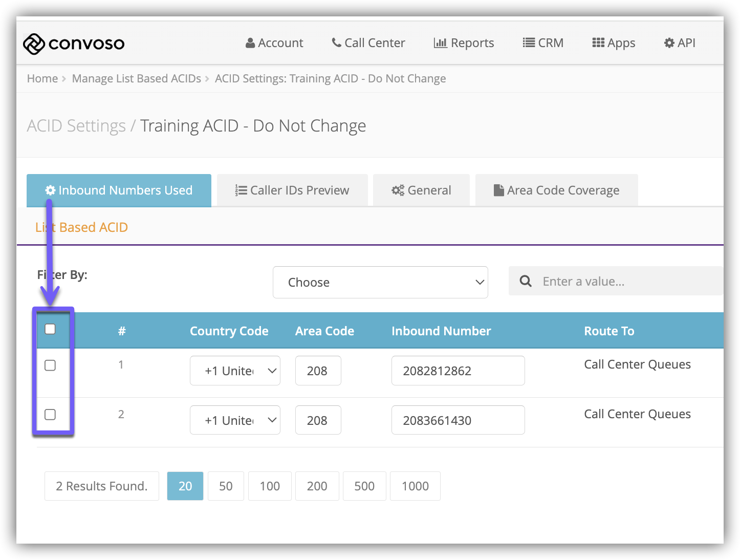Open country code dropdown in row 1

[235, 371]
